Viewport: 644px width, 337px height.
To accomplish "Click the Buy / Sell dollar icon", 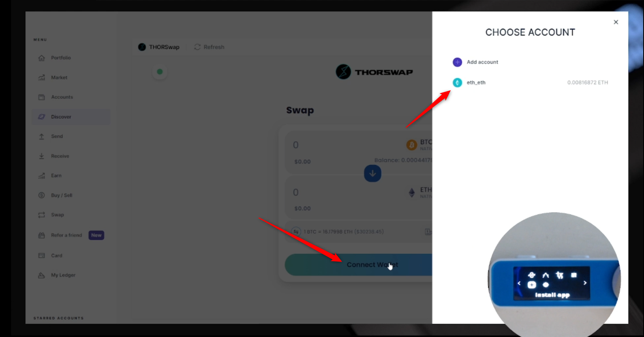I will tap(41, 195).
